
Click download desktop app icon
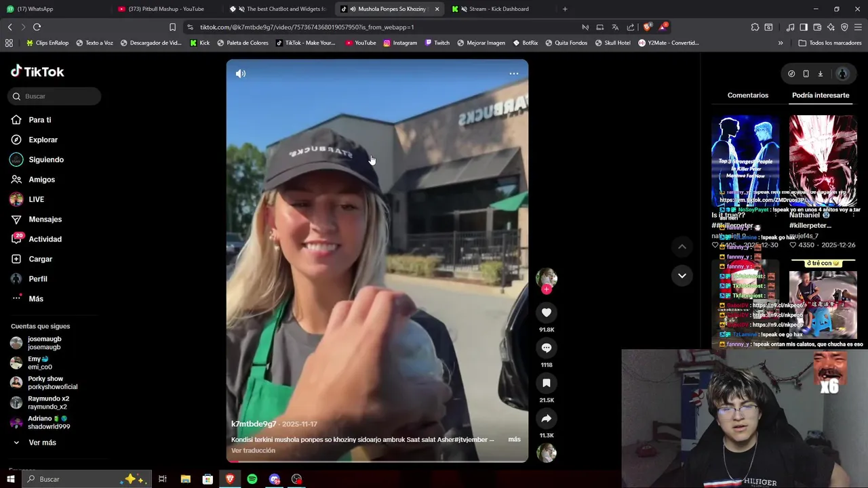click(x=820, y=74)
